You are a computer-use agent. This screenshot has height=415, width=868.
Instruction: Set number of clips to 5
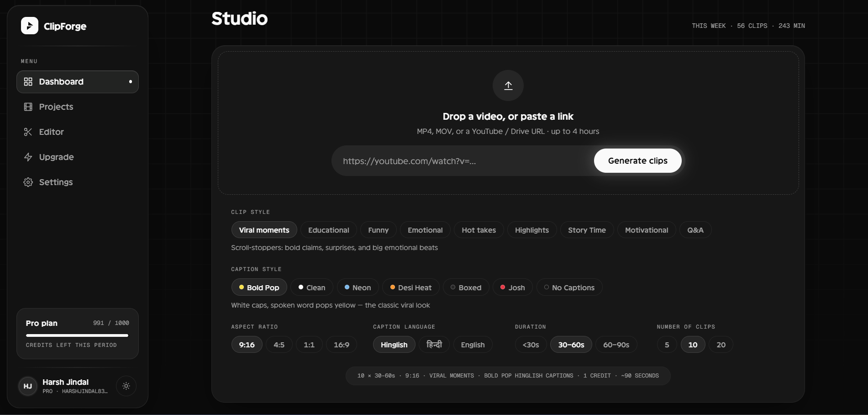click(x=667, y=345)
